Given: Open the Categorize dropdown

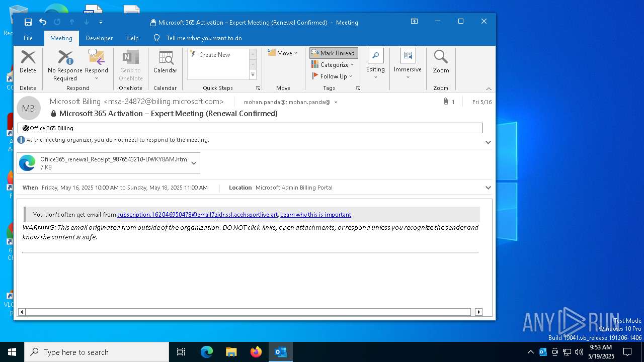Looking at the screenshot, I should pos(334,65).
